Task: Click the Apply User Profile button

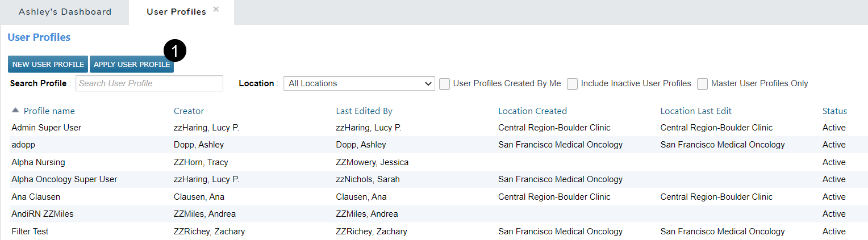Action: (x=132, y=65)
